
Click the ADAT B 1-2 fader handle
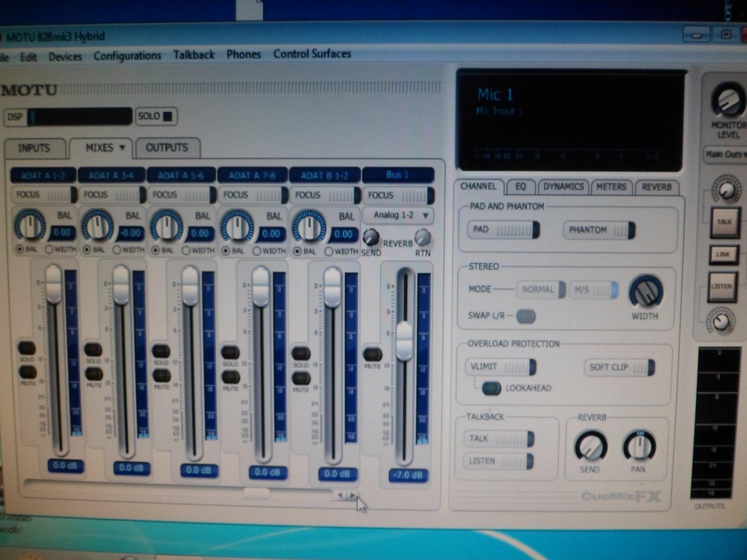click(x=332, y=287)
